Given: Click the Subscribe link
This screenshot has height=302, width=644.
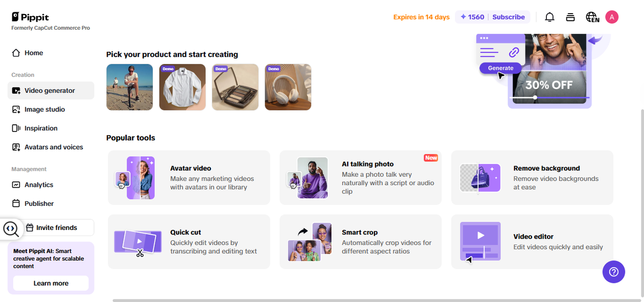Looking at the screenshot, I should click(x=508, y=17).
